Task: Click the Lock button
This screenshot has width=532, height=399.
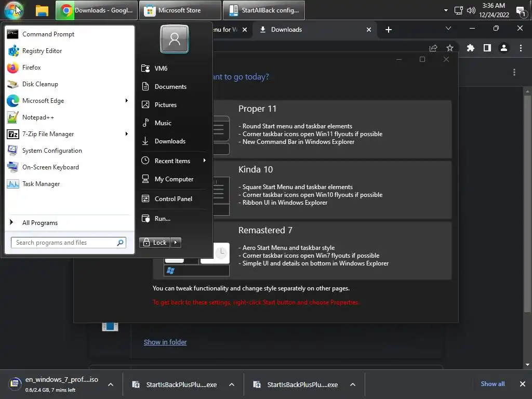Action: click(155, 243)
